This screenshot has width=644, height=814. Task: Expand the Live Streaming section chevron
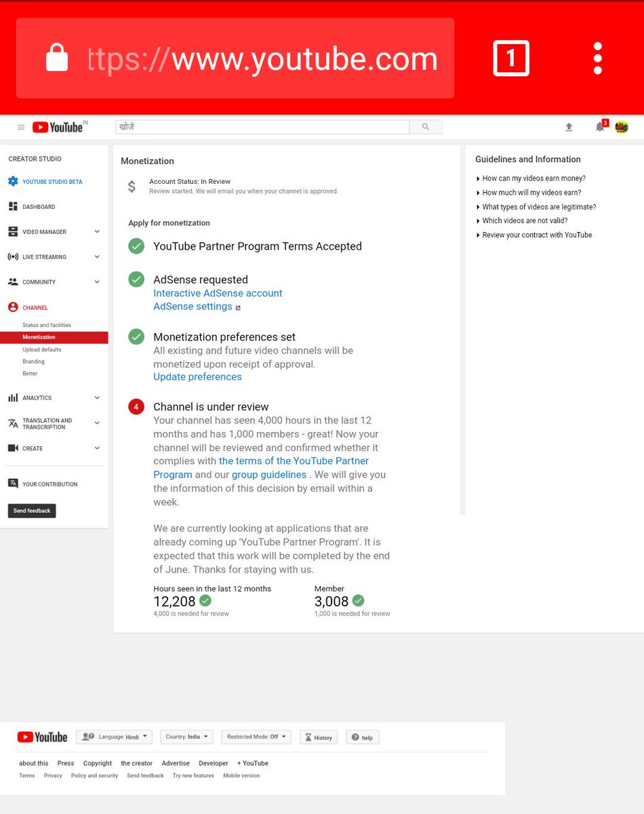click(x=97, y=256)
